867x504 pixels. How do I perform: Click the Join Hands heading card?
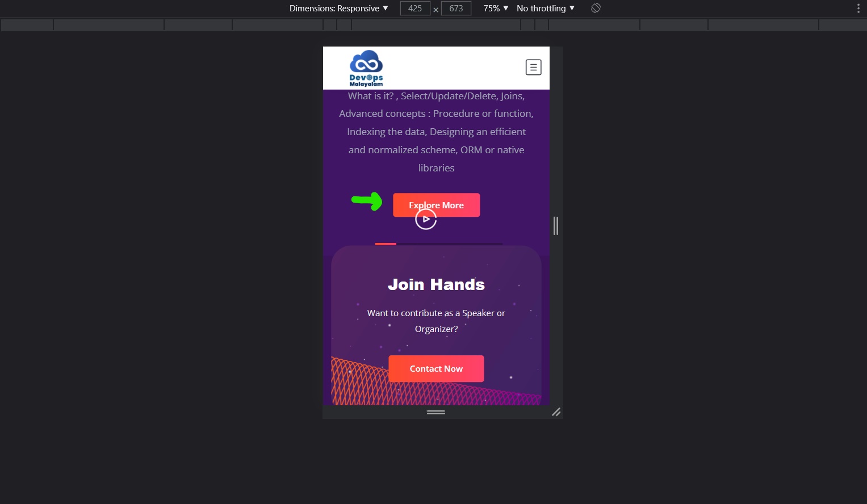click(436, 284)
